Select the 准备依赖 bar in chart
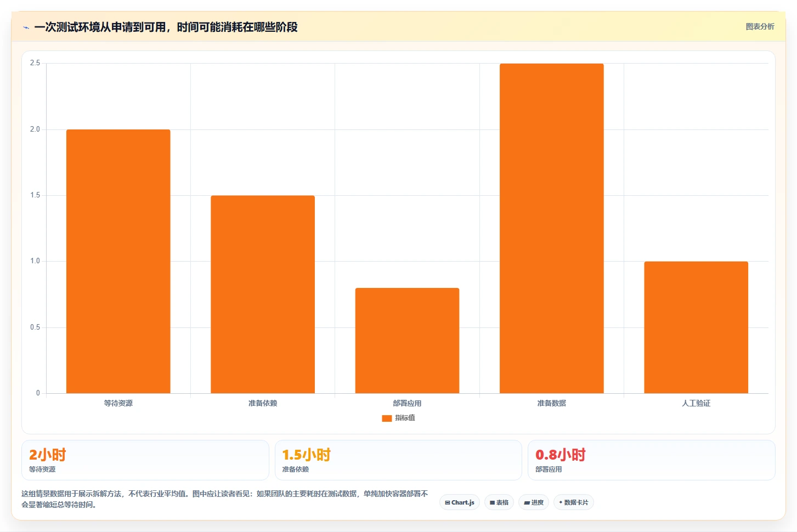 (x=263, y=294)
